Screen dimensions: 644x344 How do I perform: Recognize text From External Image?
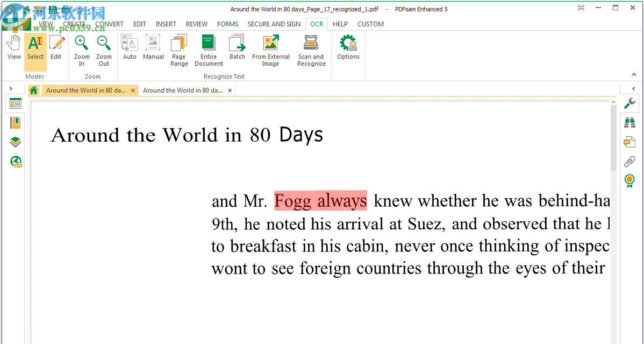click(x=270, y=51)
